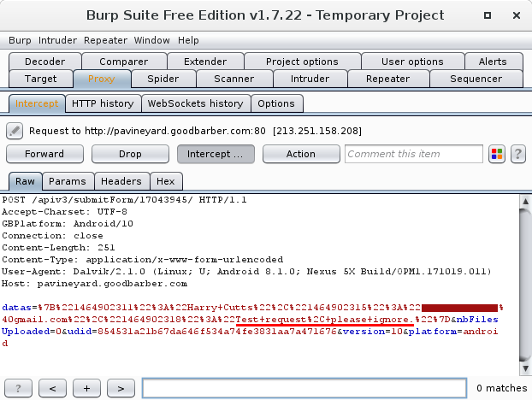Viewport: 532px width, 400px height.
Task: Click the 0 matches search result label
Action: tap(502, 388)
